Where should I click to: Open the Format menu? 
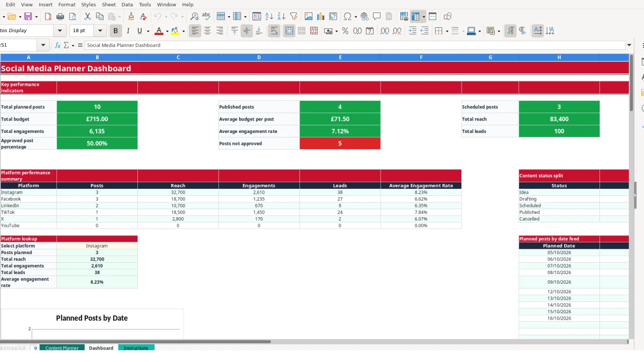pos(67,4)
